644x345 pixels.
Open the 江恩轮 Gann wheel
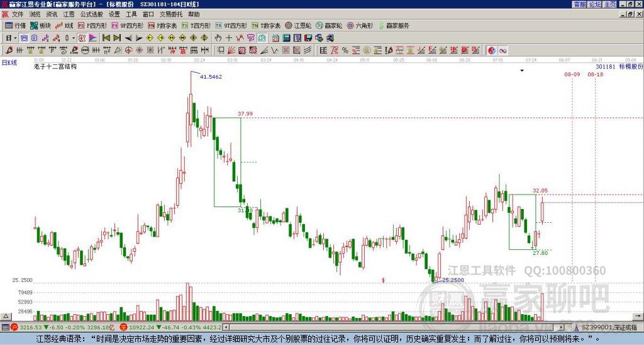[x=298, y=25]
